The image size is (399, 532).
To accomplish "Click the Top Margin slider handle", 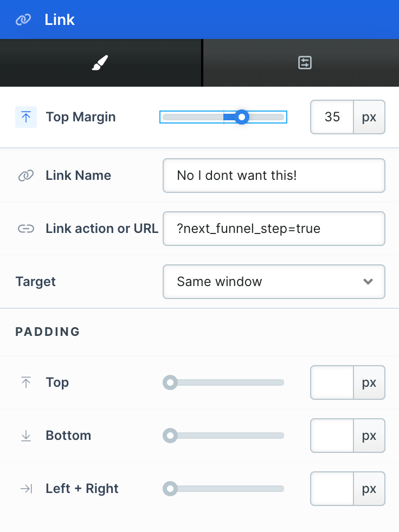I will coord(242,117).
